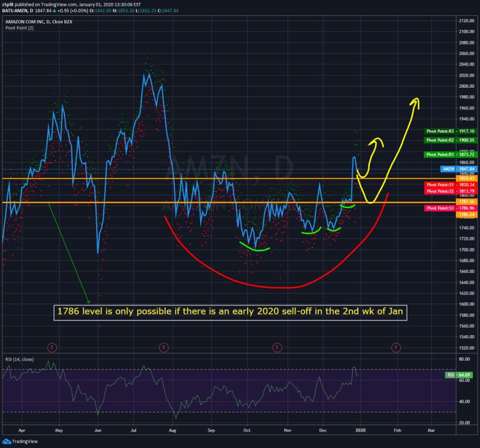The width and height of the screenshot is (480, 448).
Task: Click the tall yellow arrow's arrowhead
Action: coord(416,102)
